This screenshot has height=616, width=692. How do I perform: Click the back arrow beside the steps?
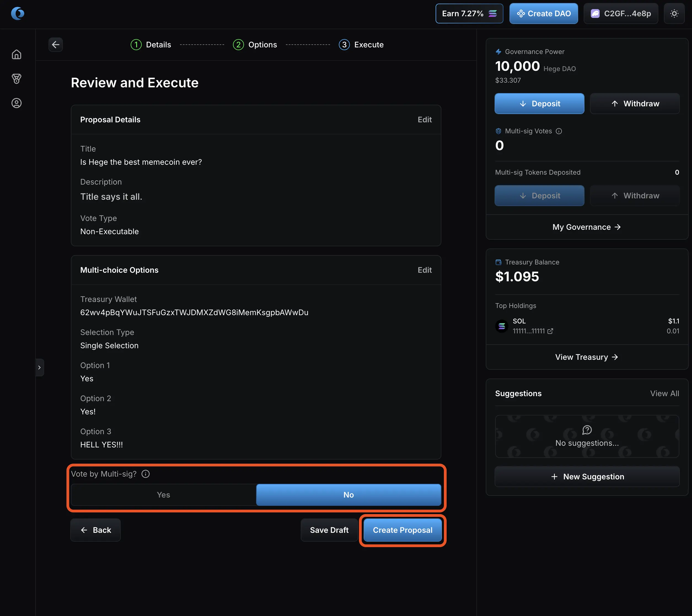(55, 45)
